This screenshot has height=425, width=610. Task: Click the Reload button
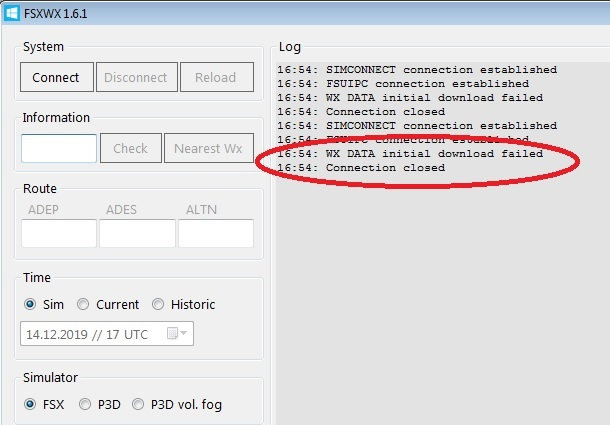(217, 77)
